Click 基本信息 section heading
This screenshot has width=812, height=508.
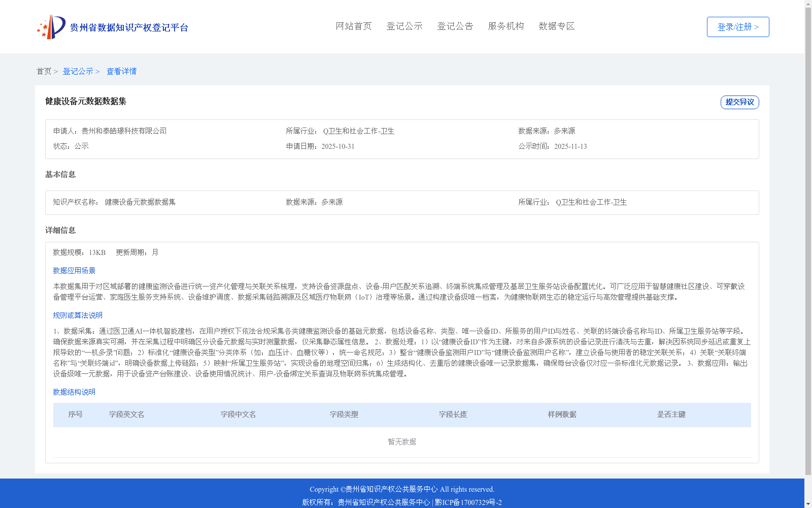60,175
